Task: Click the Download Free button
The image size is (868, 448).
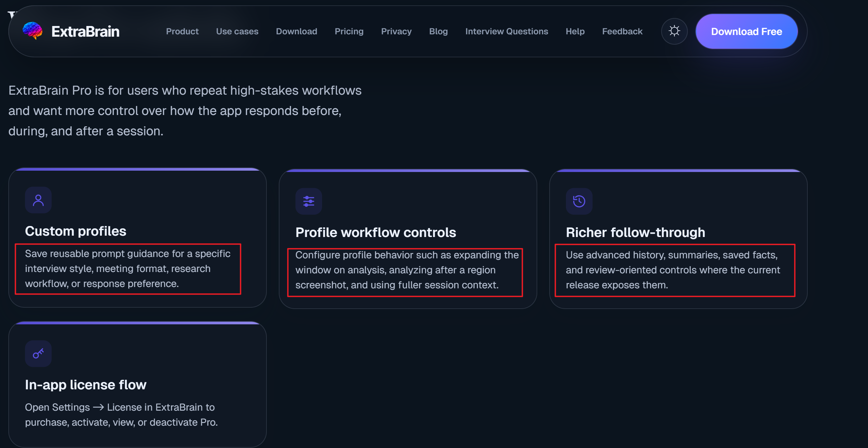Action: tap(747, 32)
